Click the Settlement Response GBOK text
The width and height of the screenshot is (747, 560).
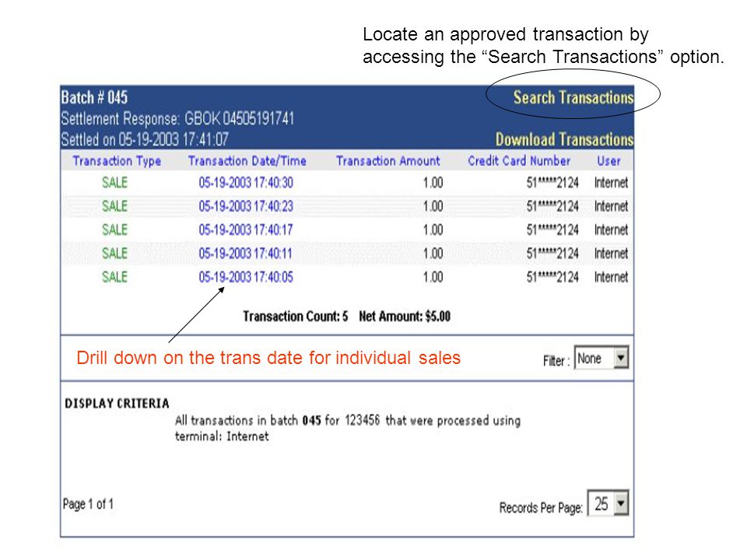pyautogui.click(x=177, y=118)
